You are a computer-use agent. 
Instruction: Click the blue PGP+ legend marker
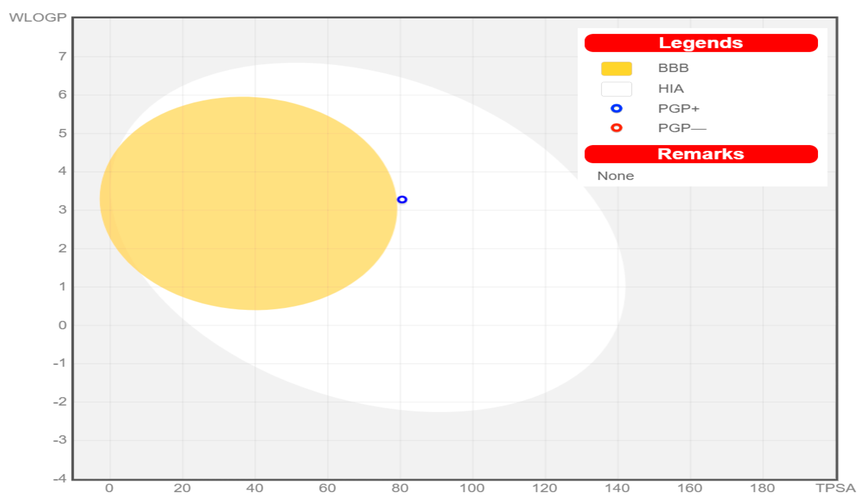[x=616, y=108]
